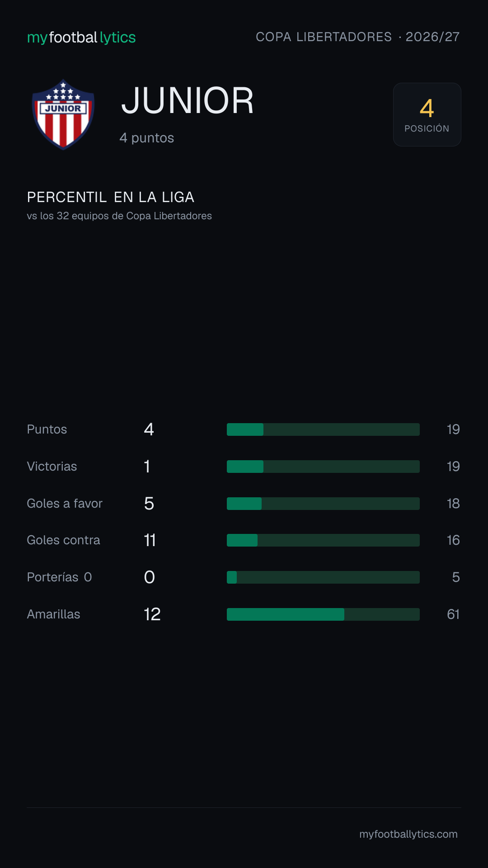Click the Goles contra value 11
Image resolution: width=488 pixels, height=868 pixels.
(150, 540)
